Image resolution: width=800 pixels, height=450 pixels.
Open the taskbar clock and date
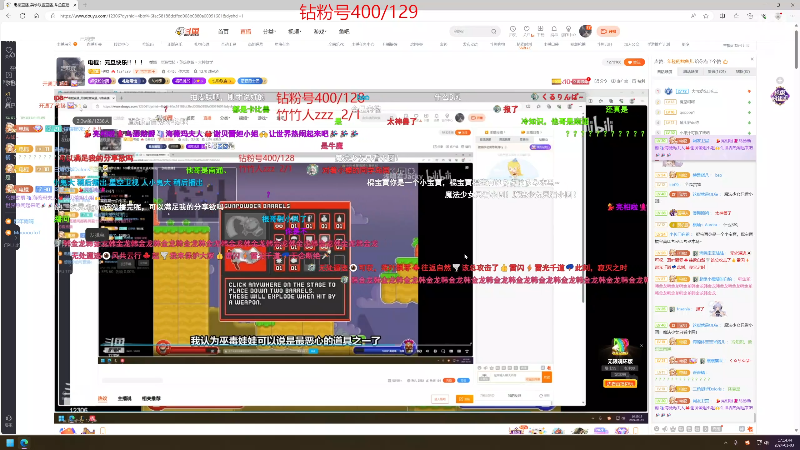(785, 442)
